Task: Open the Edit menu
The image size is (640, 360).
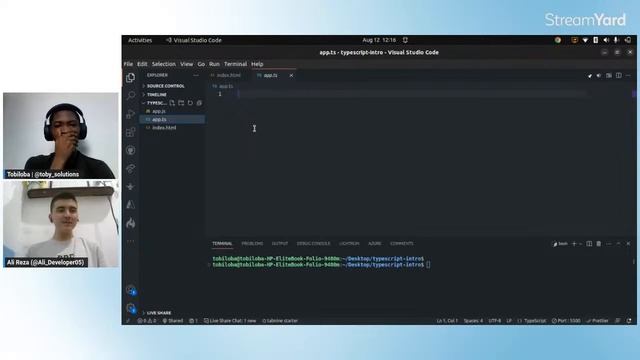Action: [x=142, y=64]
